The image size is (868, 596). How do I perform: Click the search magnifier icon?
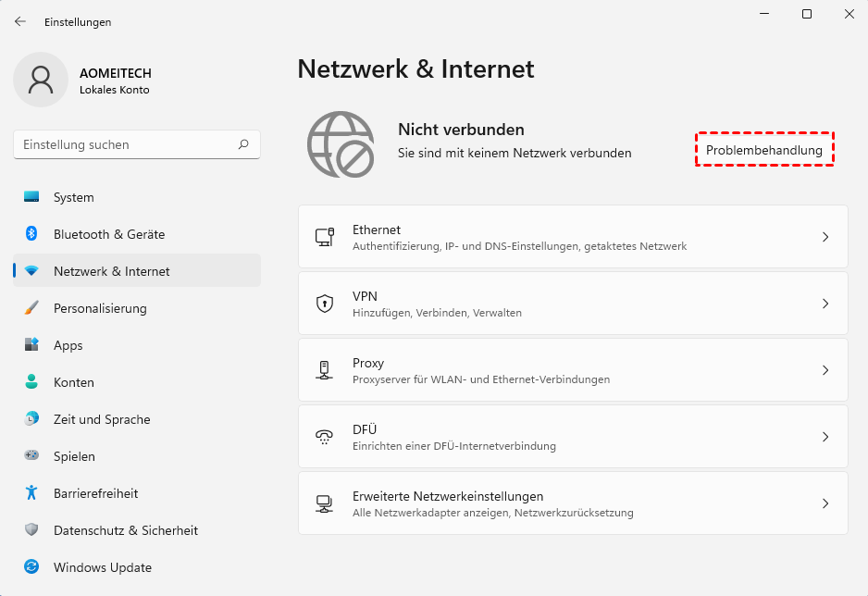coord(243,144)
